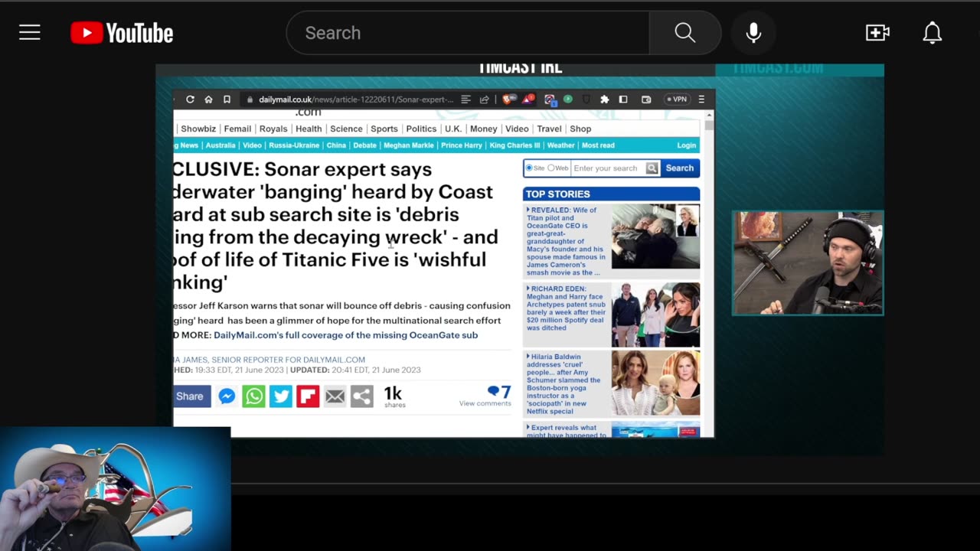
Task: Click Meghan Markle subnav link
Action: [x=409, y=145]
